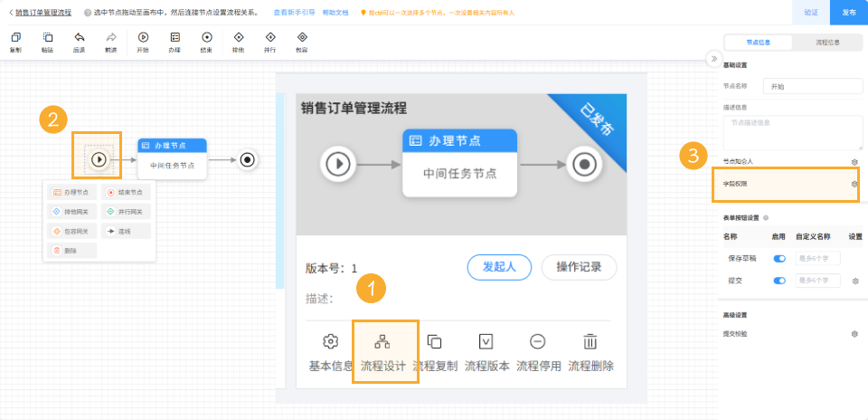Viewport: 868px width, 420px height.
Task: Redo with the 前进 arrow icon
Action: [x=111, y=38]
